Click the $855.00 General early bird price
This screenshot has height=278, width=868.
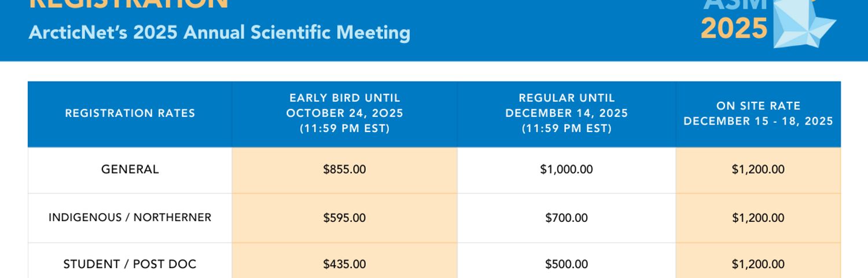pyautogui.click(x=345, y=170)
